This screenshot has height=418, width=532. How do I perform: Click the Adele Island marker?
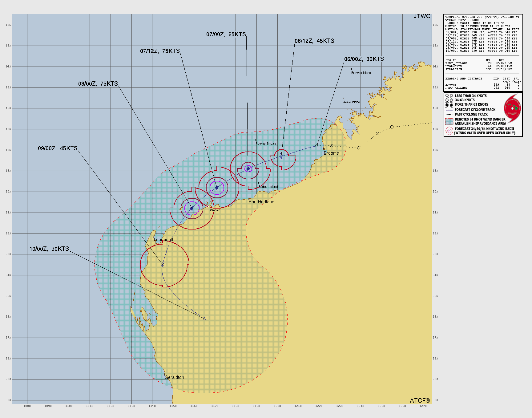(x=343, y=98)
